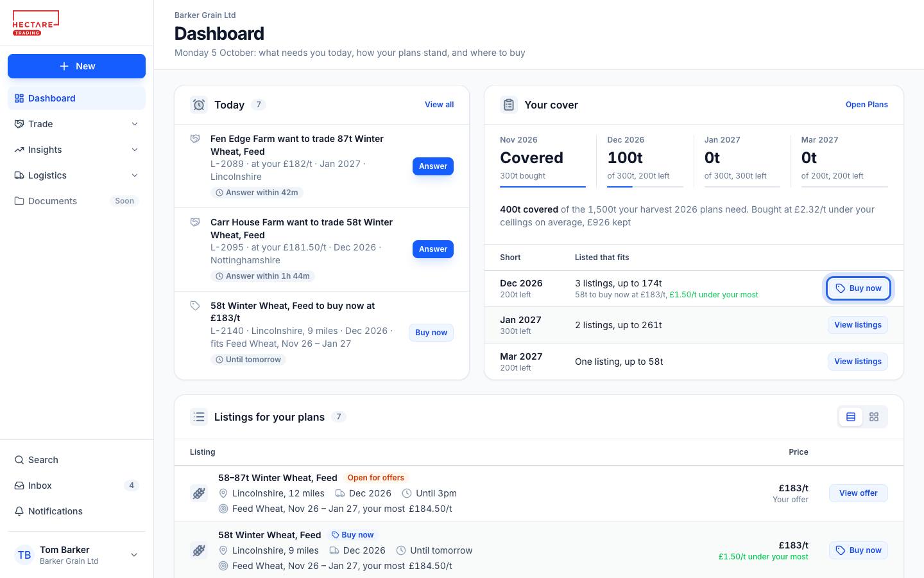Image resolution: width=924 pixels, height=578 pixels.
Task: Buy now for Dec 2026 short cover
Action: pos(858,288)
